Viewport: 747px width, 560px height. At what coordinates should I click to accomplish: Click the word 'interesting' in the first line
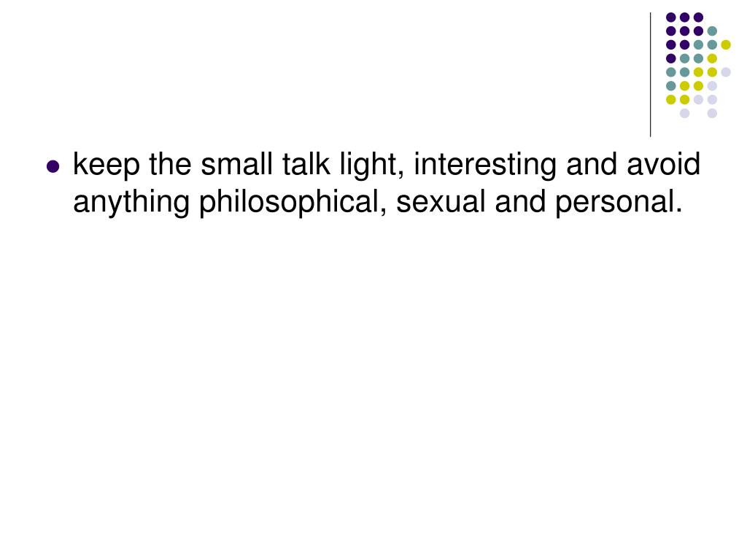tap(485, 165)
